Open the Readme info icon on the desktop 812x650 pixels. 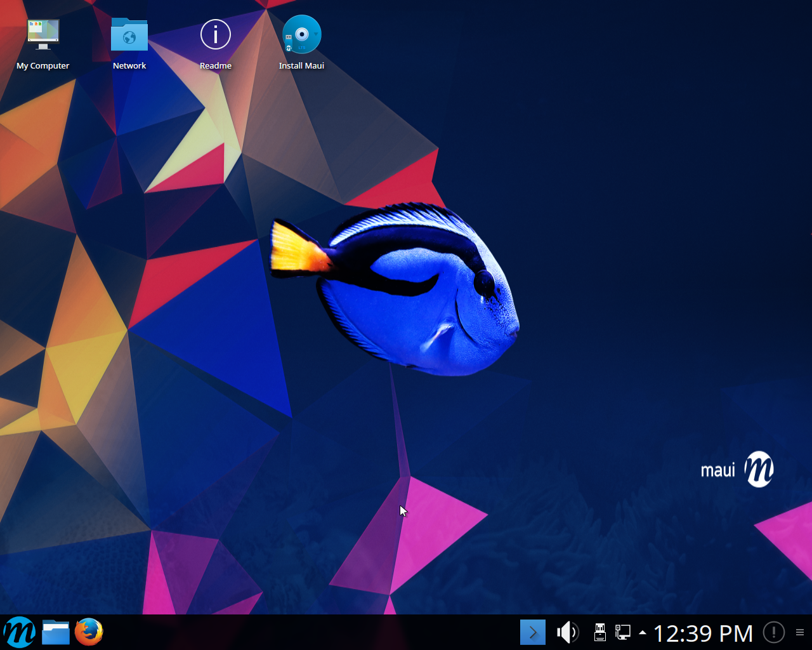215,35
